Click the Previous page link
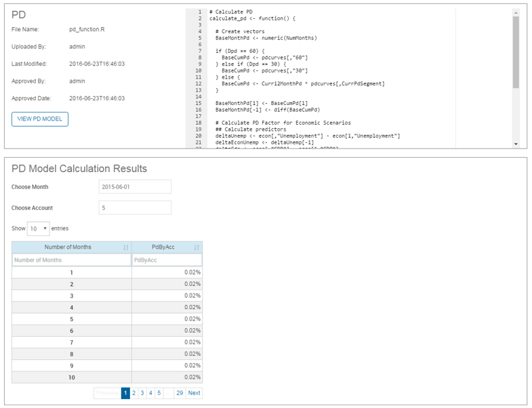This screenshot has height=408, width=532. pos(106,393)
